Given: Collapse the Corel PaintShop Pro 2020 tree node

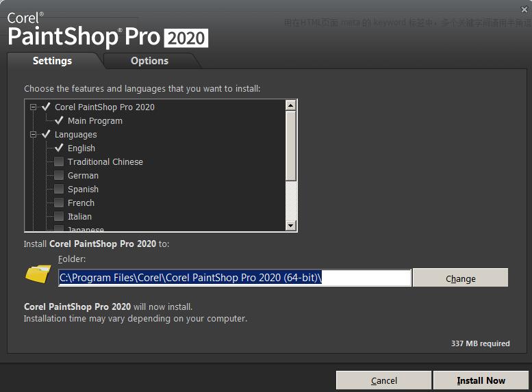Looking at the screenshot, I should (x=33, y=107).
